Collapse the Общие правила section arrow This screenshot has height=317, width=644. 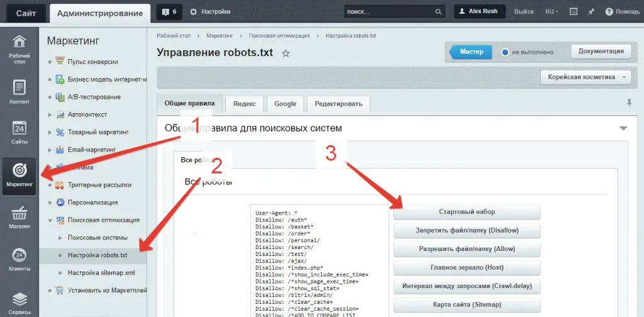[623, 128]
